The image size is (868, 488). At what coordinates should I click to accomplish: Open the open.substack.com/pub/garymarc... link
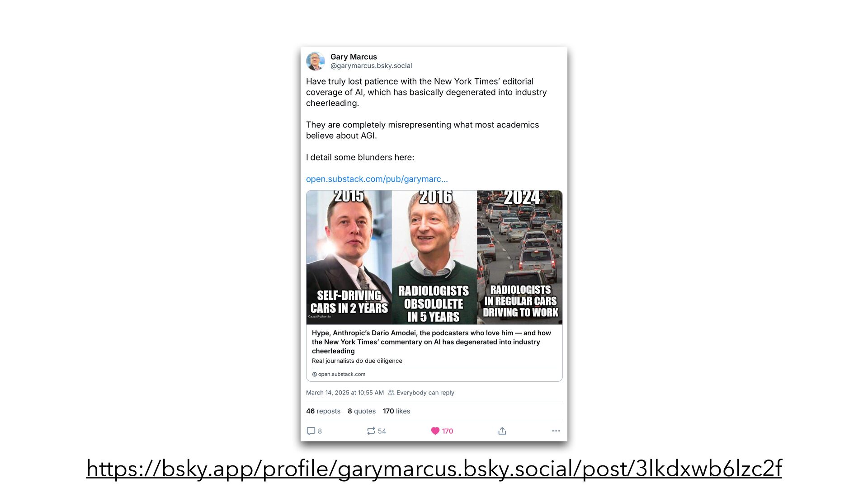click(x=377, y=179)
